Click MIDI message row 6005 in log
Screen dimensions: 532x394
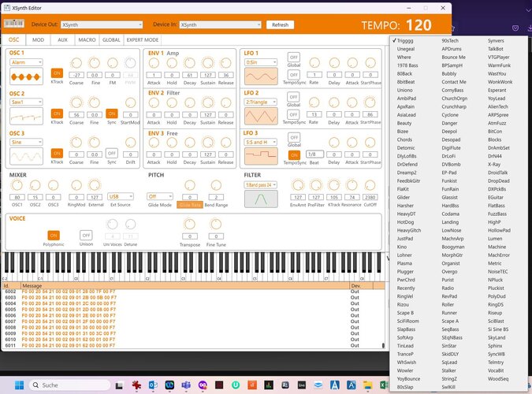click(x=193, y=310)
